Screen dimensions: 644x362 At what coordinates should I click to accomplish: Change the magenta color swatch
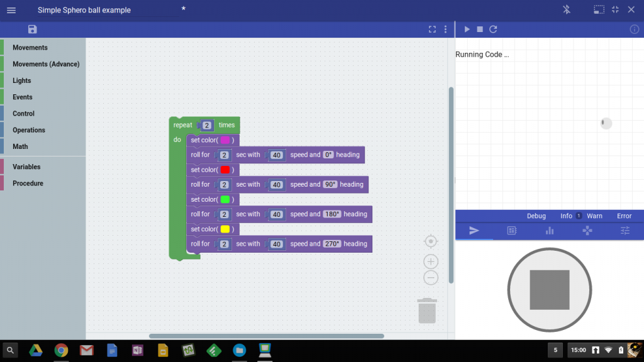click(226, 140)
